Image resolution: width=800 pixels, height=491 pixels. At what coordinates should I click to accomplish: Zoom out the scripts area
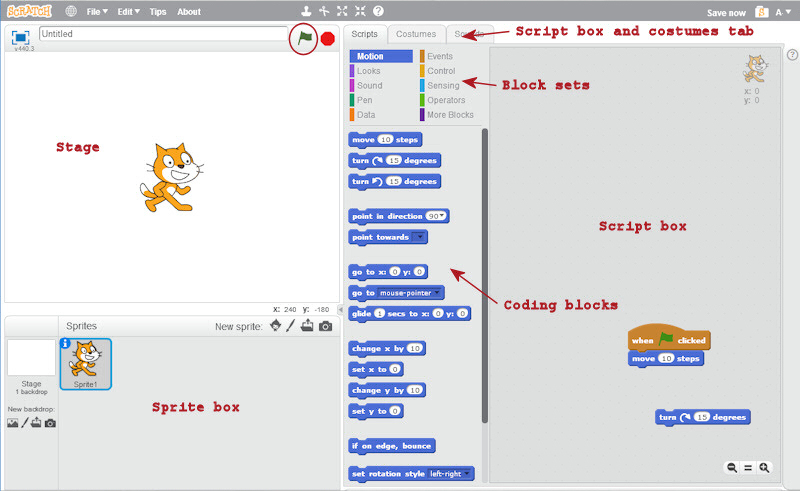coord(732,468)
